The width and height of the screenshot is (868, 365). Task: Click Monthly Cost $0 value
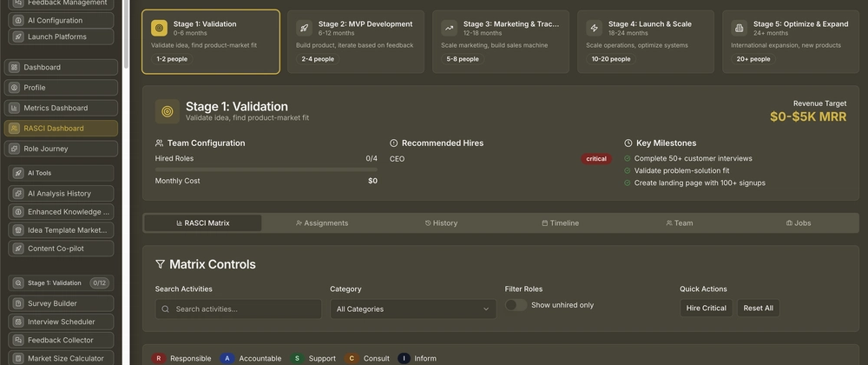coord(372,181)
